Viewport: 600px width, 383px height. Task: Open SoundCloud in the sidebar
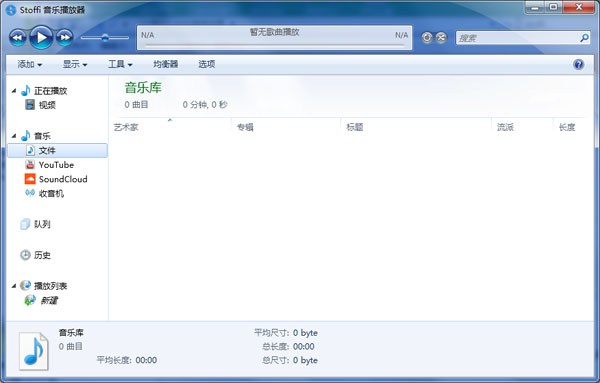(x=63, y=179)
